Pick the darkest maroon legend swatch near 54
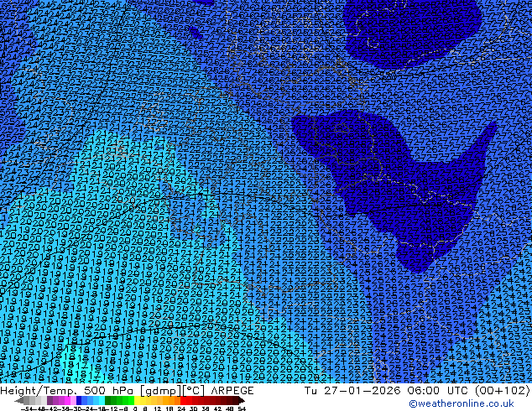 click(236, 401)
